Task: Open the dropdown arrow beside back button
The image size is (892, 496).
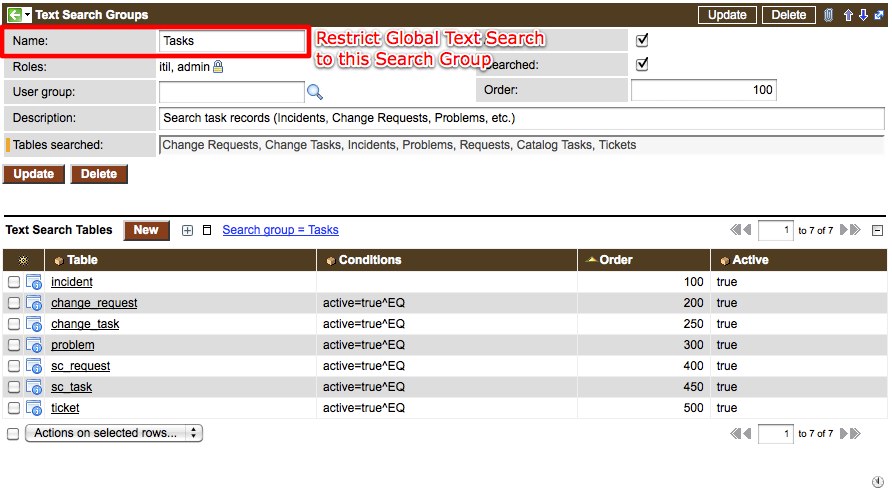Action: pos(28,15)
